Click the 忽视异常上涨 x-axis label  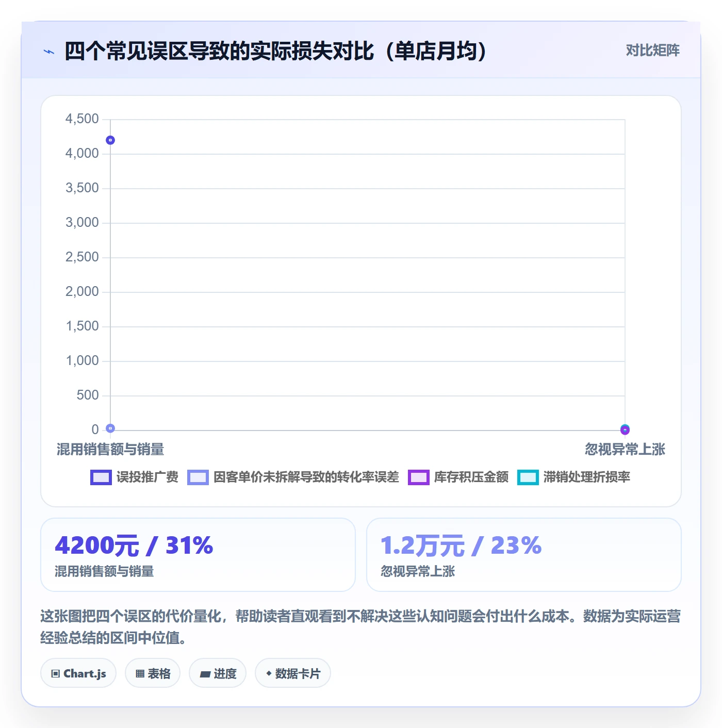pyautogui.click(x=625, y=450)
